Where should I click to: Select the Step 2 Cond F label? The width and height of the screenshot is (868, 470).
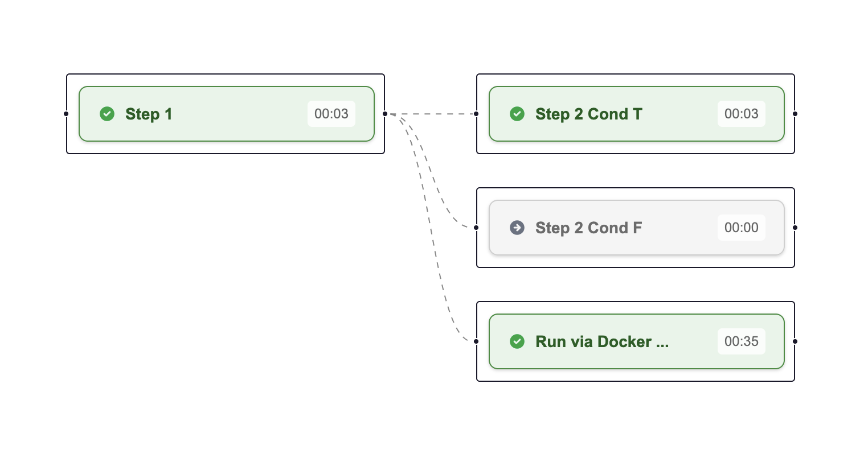pos(588,228)
